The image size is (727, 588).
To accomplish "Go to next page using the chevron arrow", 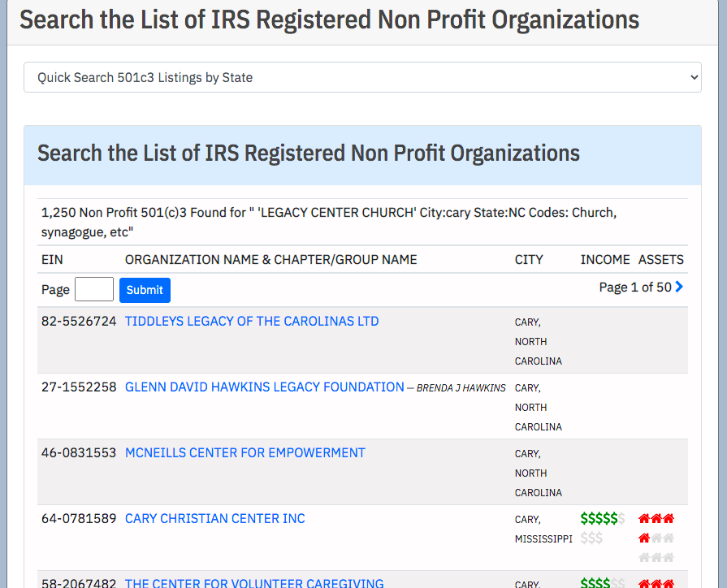I will [x=679, y=287].
